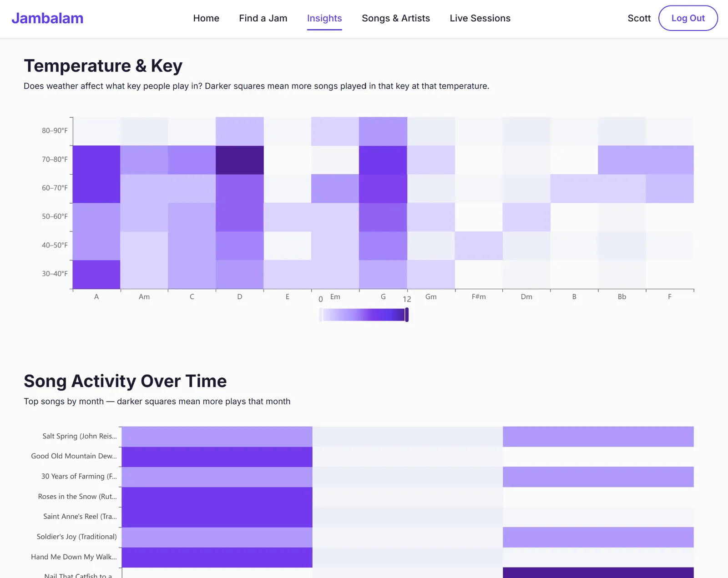Click the color legend gradient bar
This screenshot has width=728, height=578.
pyautogui.click(x=364, y=315)
